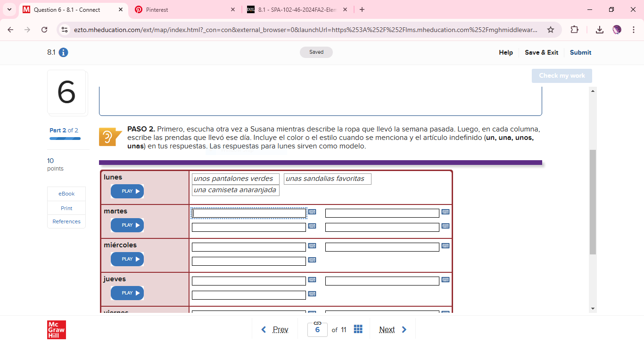Viewport: 644px width, 343px height.
Task: Click the martes top-right answer field
Action: (x=382, y=213)
